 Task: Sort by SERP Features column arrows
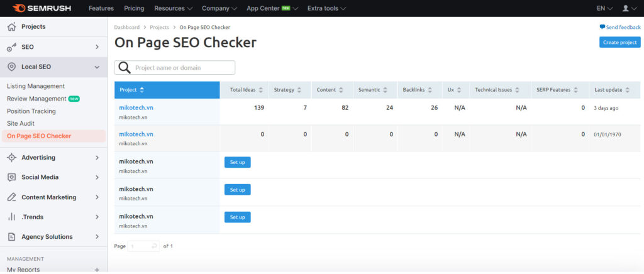[x=576, y=90]
